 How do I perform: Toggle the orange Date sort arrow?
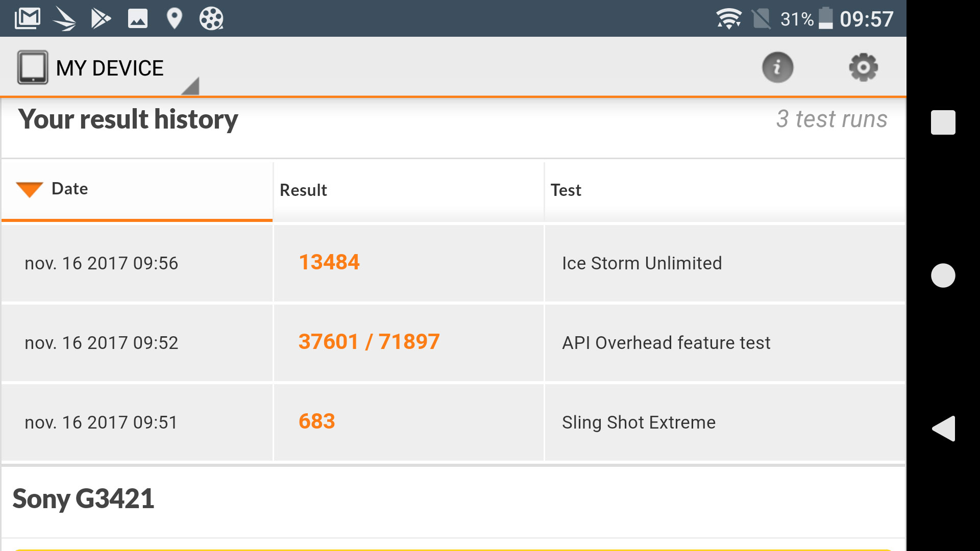(29, 189)
